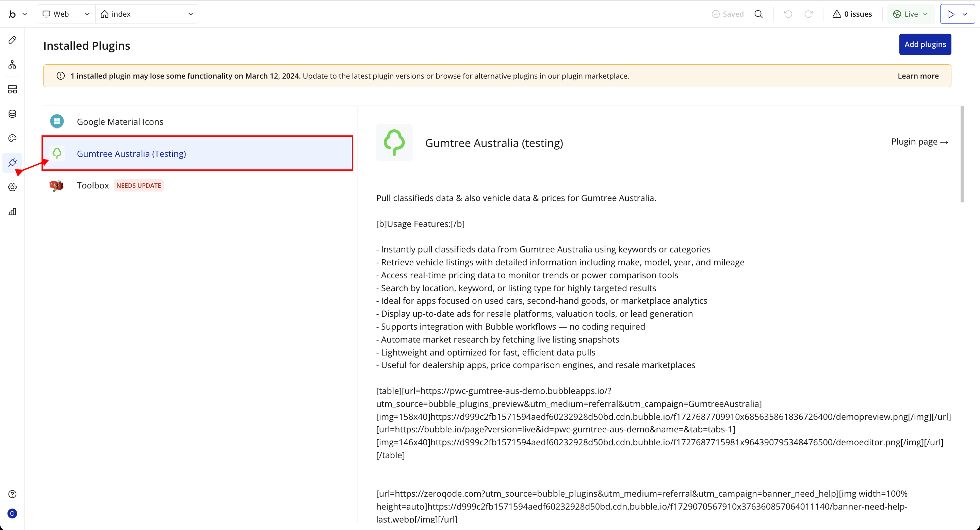Open the Data tab database icon

click(x=12, y=114)
